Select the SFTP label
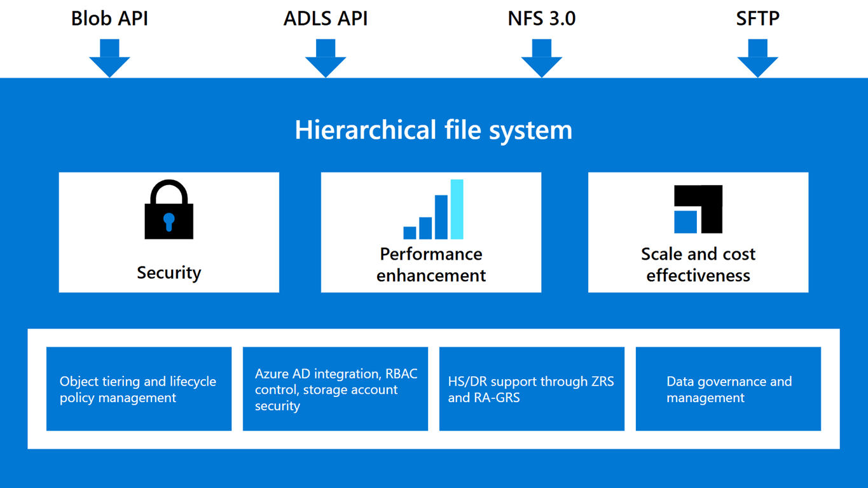The width and height of the screenshot is (868, 488). pos(757,18)
